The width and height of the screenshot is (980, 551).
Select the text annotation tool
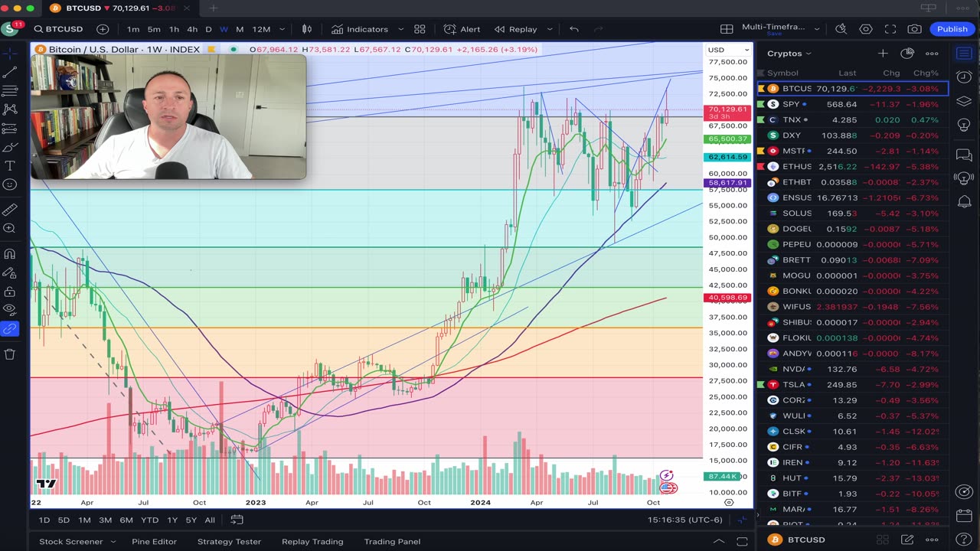point(10,165)
